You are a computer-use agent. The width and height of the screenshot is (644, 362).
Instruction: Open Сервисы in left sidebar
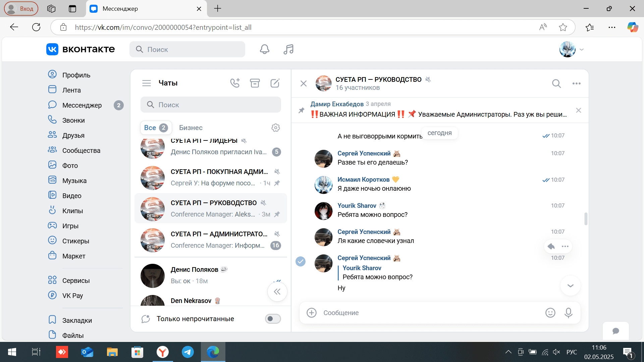tap(76, 281)
